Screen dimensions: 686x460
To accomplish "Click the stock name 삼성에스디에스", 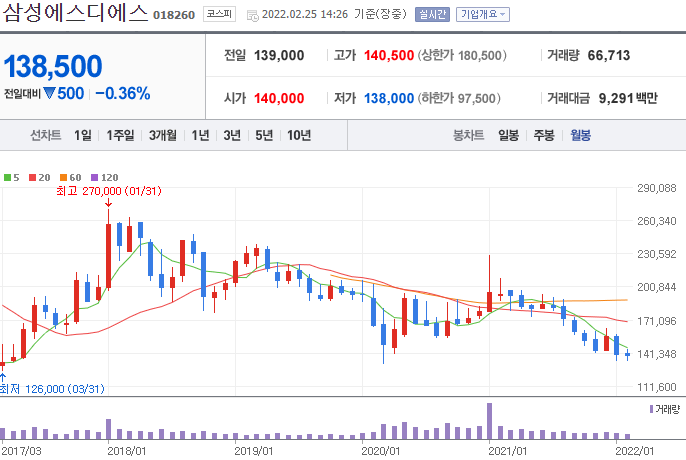I will pos(75,13).
